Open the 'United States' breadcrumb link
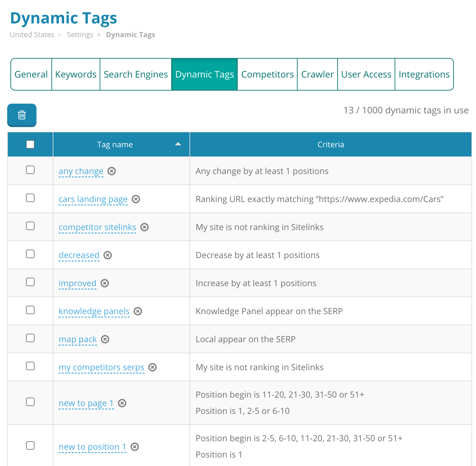This screenshot has width=476, height=466. coord(32,35)
